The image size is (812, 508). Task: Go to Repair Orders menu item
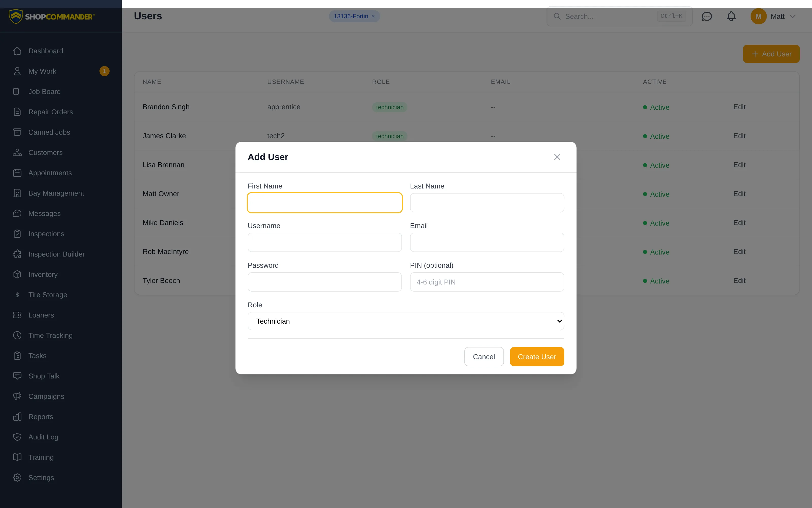[61, 112]
